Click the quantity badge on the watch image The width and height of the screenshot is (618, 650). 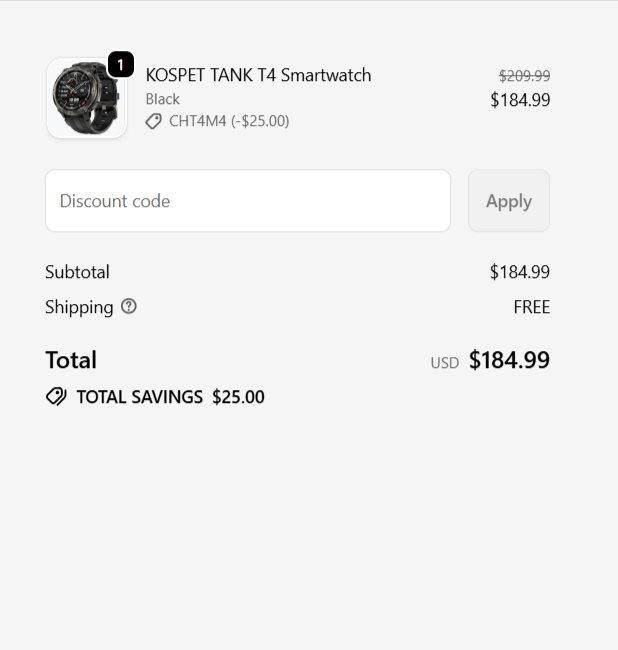pyautogui.click(x=120, y=65)
